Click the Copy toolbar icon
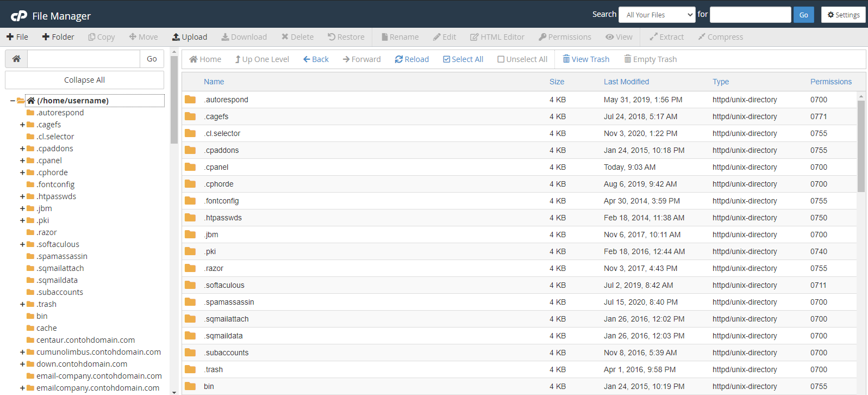The image size is (868, 395). coord(102,37)
